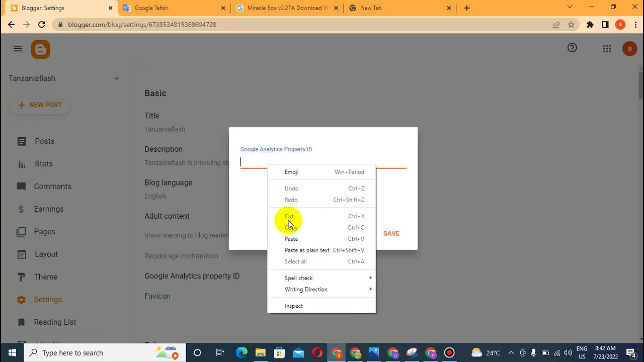This screenshot has height=362, width=644.
Task: Share this page using address bar icon
Action: click(x=556, y=24)
